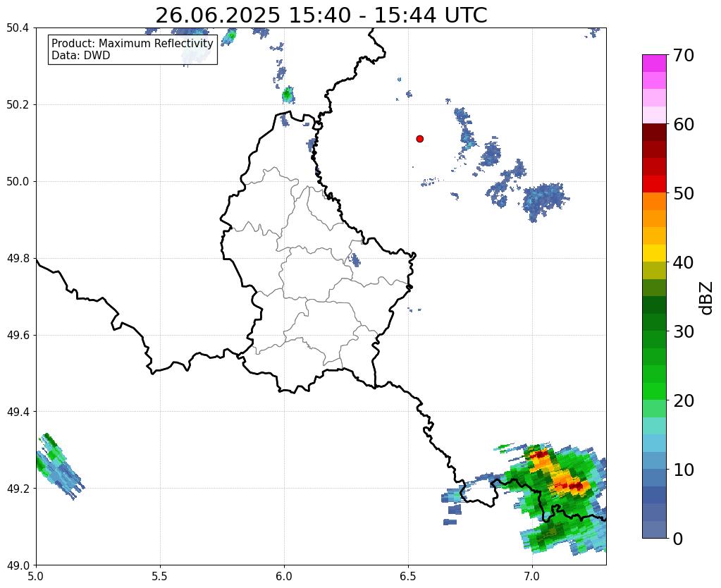Screen dimensions: 721x588
Task: Click the 20 tick label on colorbar
Action: tap(684, 400)
